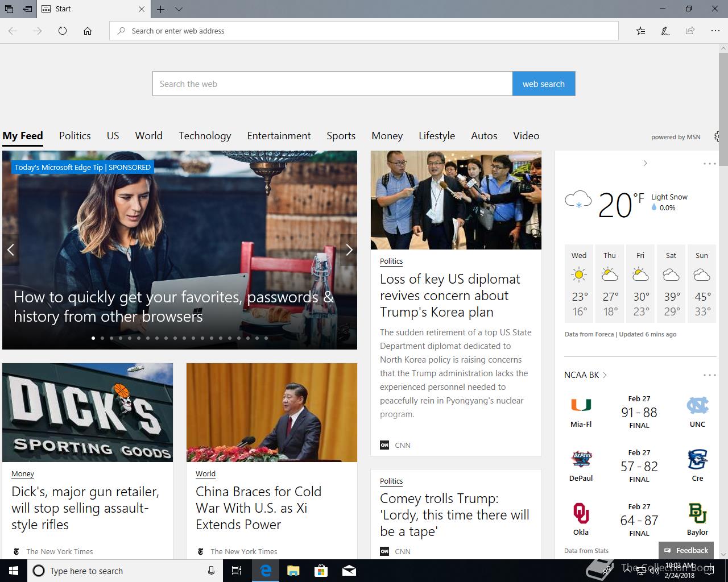
Task: Open the Autos tab
Action: [484, 136]
